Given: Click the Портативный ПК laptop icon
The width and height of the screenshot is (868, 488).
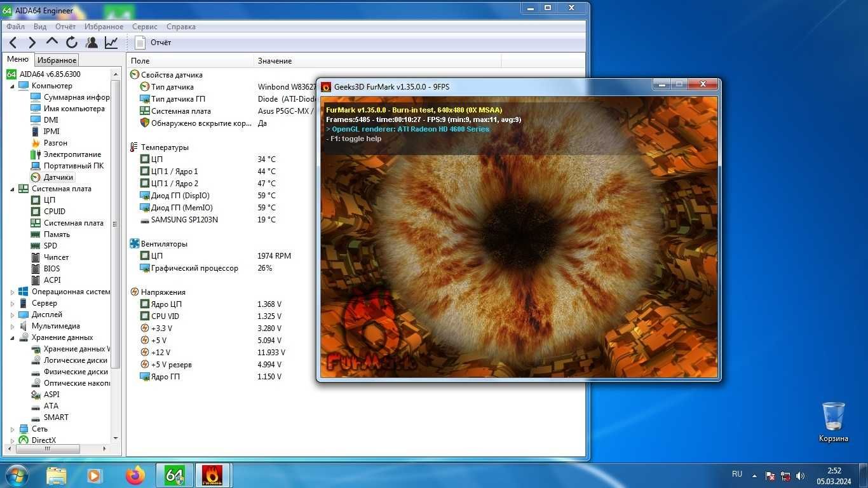Looking at the screenshot, I should point(36,166).
